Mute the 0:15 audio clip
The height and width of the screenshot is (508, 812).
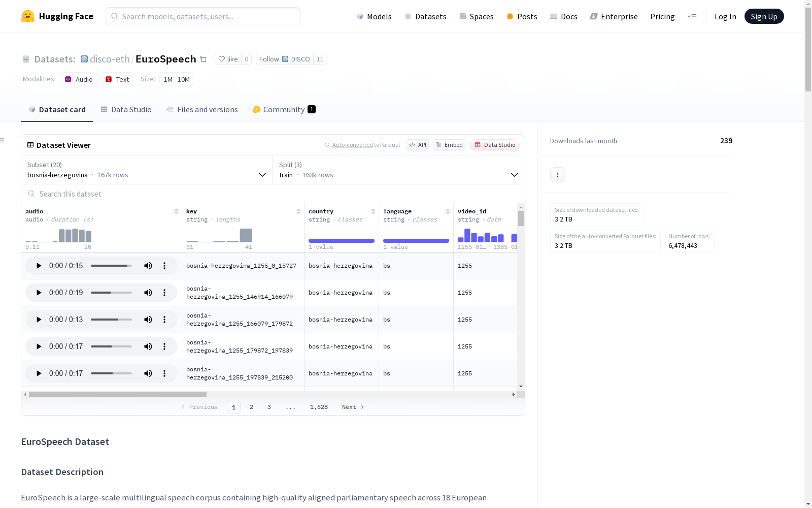[148, 266]
